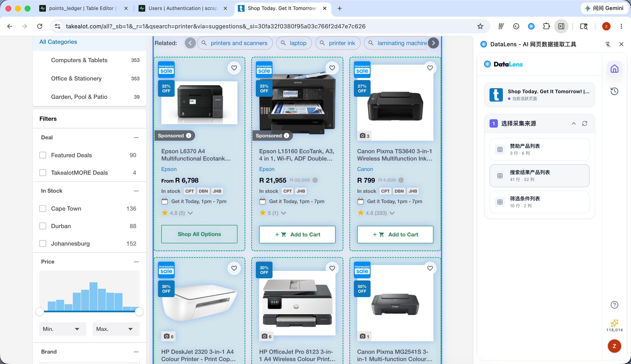The image size is (631, 364).
Task: Click the All Categories link
Action: point(58,42)
